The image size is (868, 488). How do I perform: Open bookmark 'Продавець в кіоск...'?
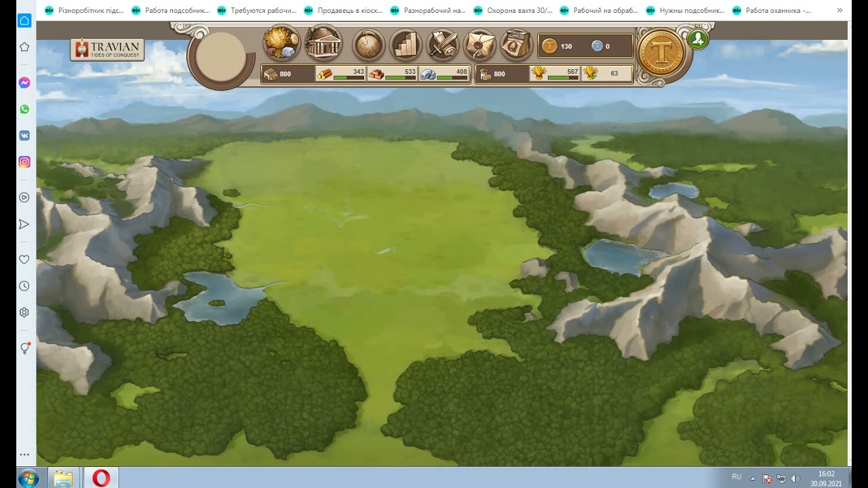(x=343, y=10)
